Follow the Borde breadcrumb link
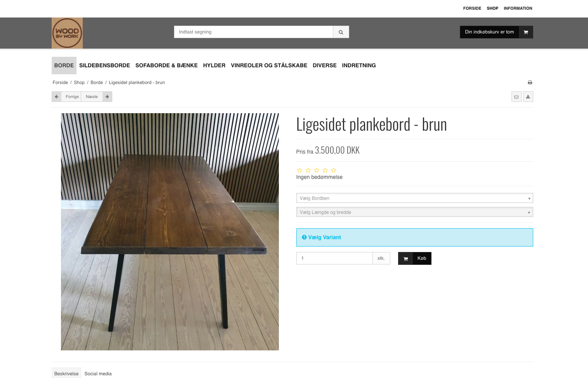The height and width of the screenshot is (378, 588). (x=97, y=82)
